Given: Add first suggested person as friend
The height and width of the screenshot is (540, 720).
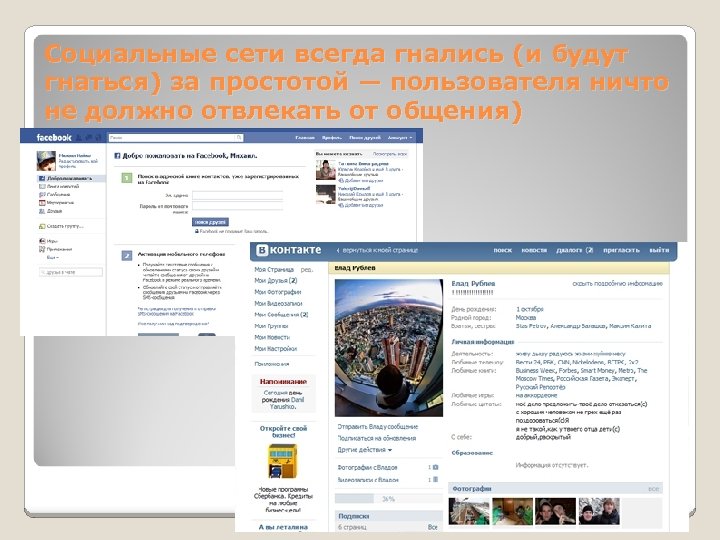Looking at the screenshot, I should pyautogui.click(x=361, y=181).
